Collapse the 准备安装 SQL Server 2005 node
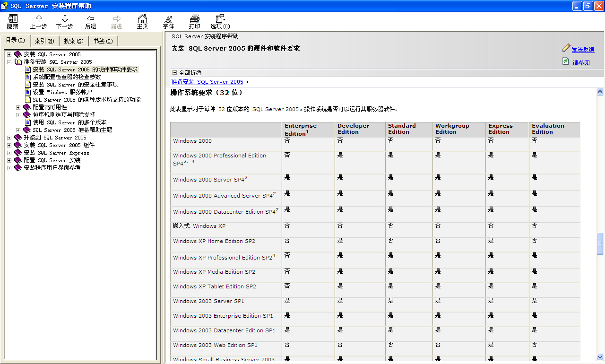 tap(9, 62)
